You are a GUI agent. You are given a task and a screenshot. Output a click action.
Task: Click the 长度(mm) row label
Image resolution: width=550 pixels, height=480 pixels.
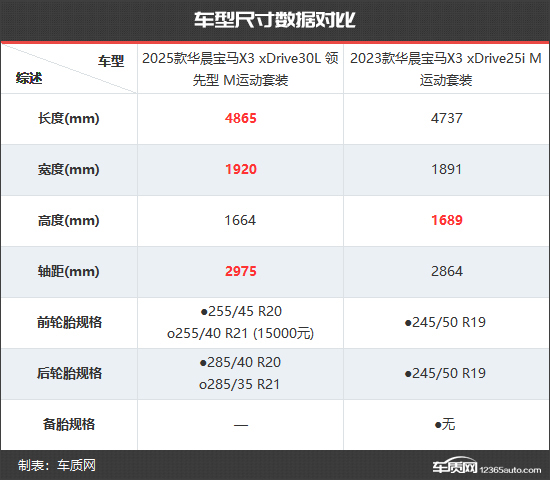pos(69,119)
